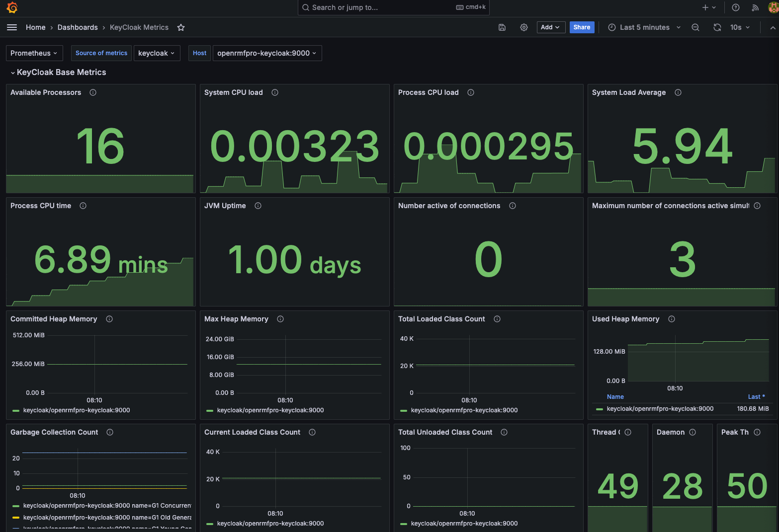Viewport: 779px width, 532px height.
Task: Open the keycloak source dropdown
Action: (x=157, y=53)
